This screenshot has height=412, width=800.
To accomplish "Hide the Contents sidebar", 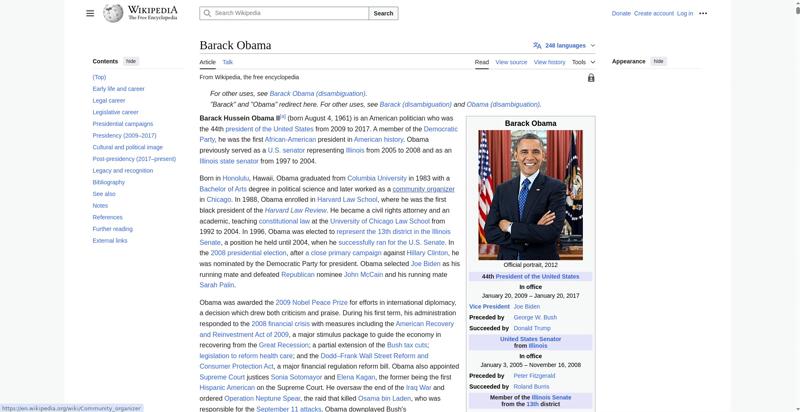I will pos(131,61).
